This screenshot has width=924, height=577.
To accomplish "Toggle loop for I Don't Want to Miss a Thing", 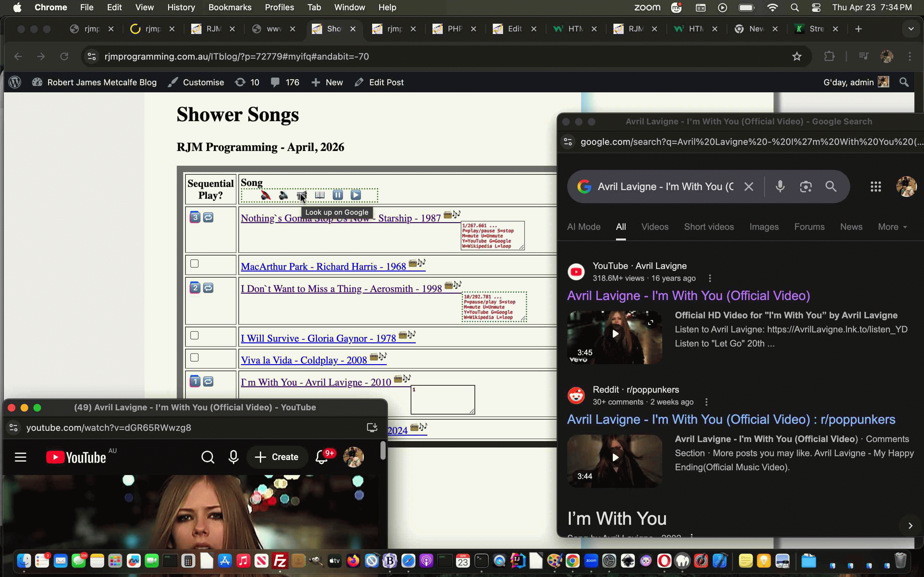I will pos(208,288).
